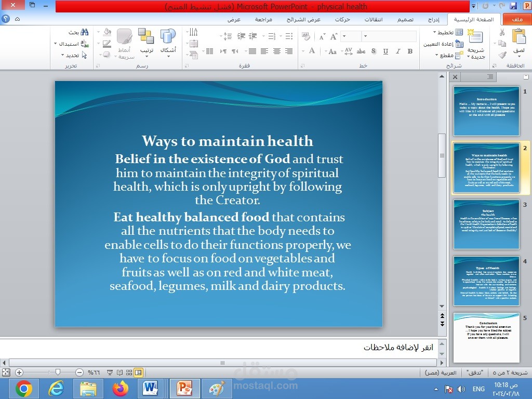This screenshot has height=399, width=532.
Task: Open PowerPoint Help question mark icon
Action: pos(6,19)
